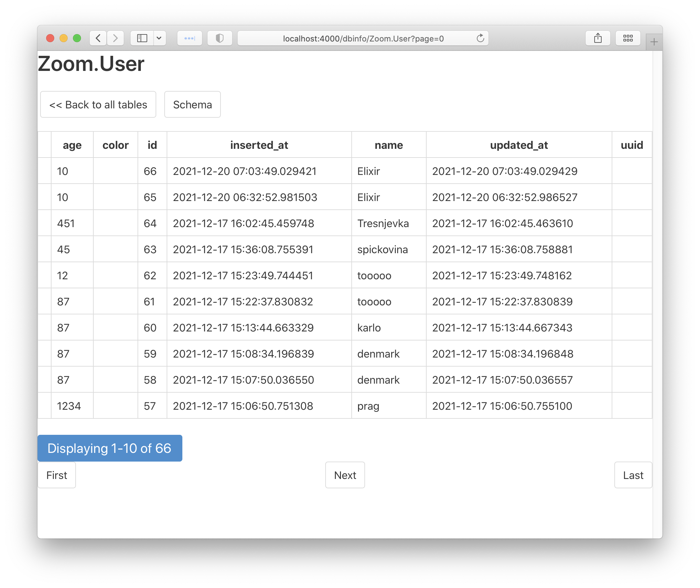
Task: Click the inserted_at column header
Action: pos(259,145)
